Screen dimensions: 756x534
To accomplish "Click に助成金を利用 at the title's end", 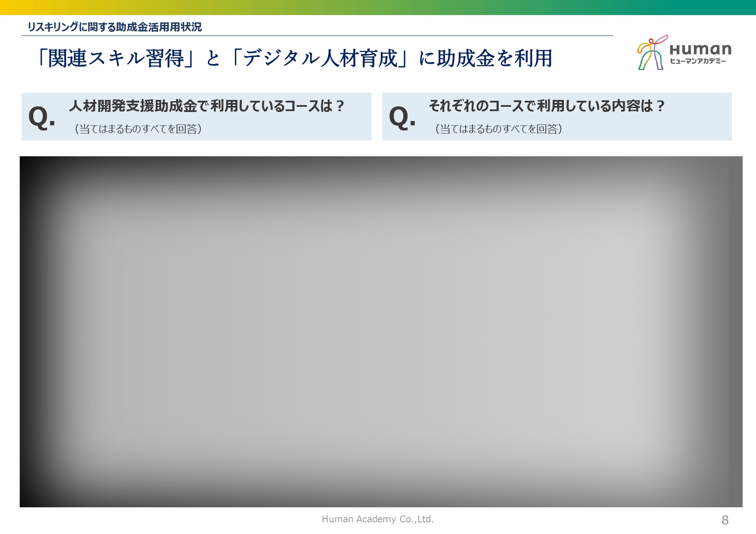I will (485, 58).
